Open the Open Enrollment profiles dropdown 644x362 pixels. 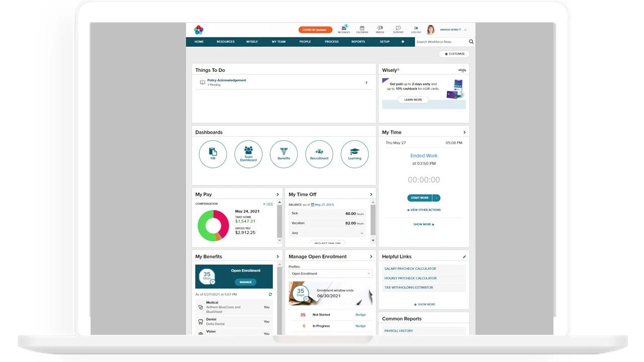pyautogui.click(x=330, y=273)
